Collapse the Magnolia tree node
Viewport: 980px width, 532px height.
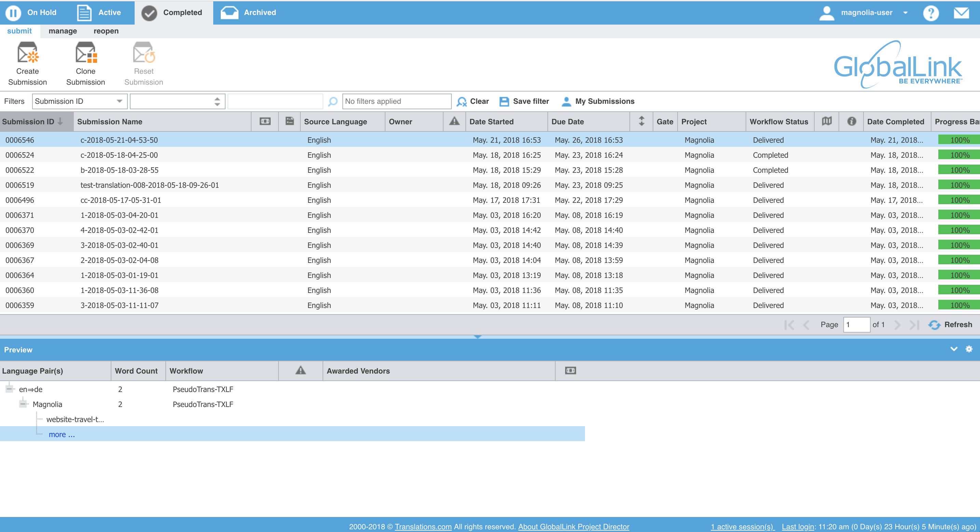tap(23, 404)
